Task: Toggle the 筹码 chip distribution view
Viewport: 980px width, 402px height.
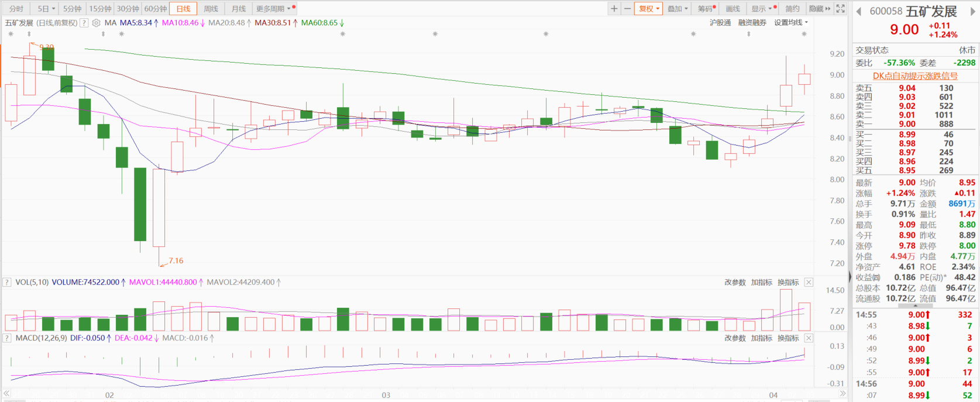Action: click(x=705, y=9)
